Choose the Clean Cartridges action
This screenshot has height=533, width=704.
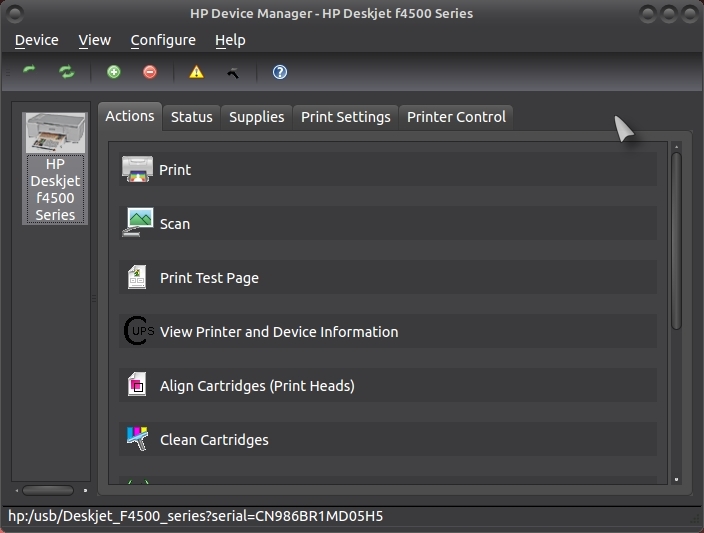388,439
